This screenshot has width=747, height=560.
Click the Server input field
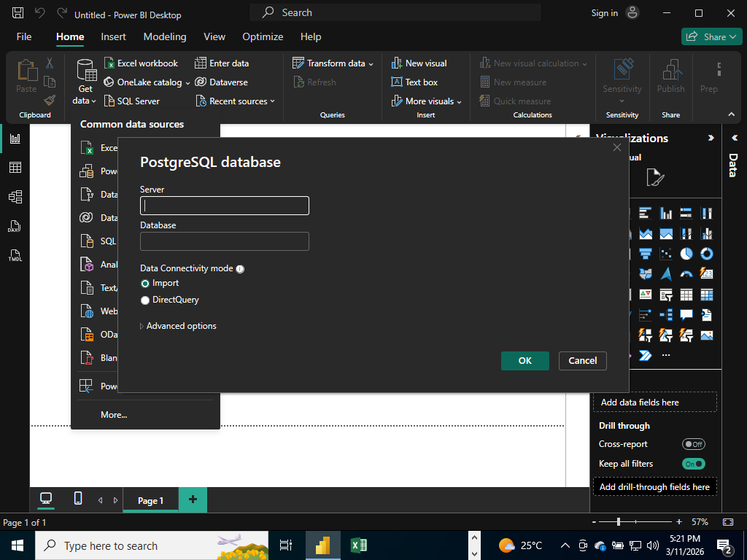point(225,206)
